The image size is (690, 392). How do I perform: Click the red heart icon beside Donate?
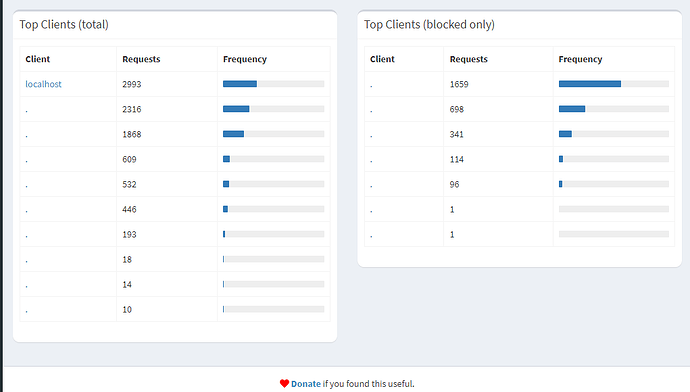pos(284,384)
